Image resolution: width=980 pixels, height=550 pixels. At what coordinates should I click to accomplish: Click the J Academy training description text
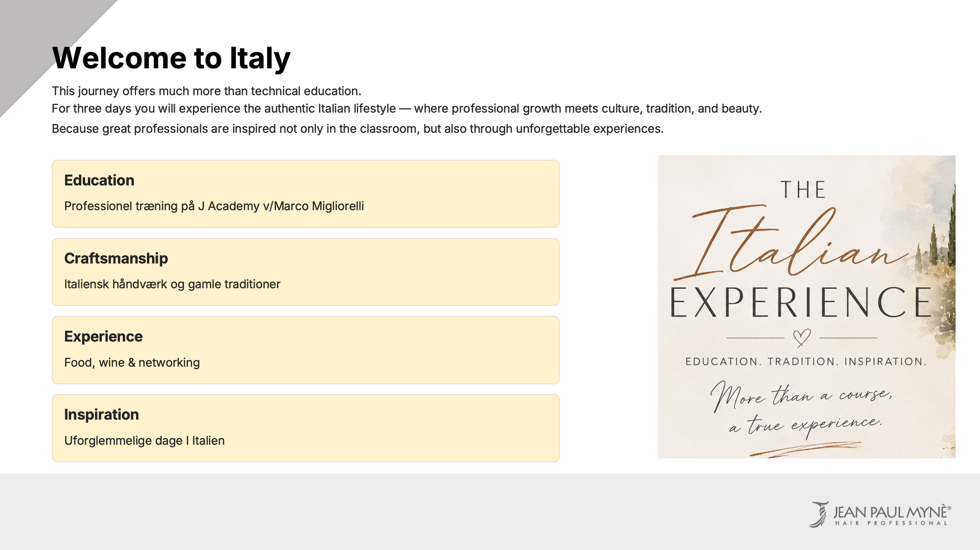point(214,206)
